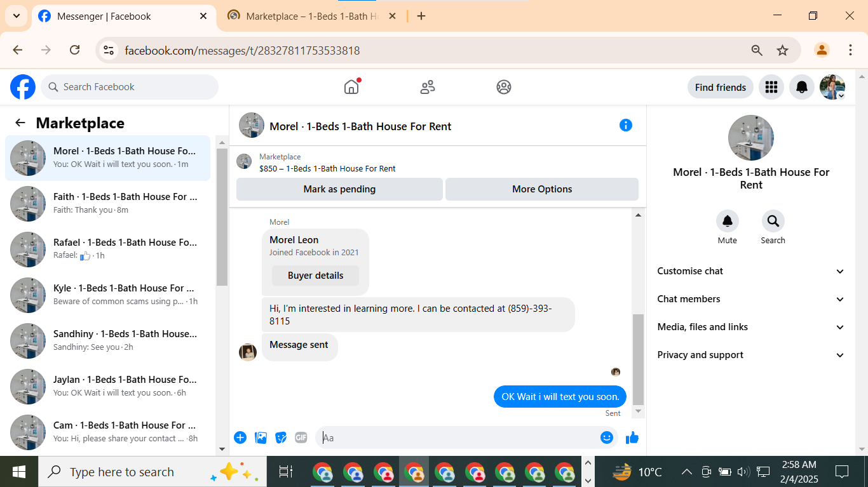Click the Facebook logo icon

click(23, 87)
